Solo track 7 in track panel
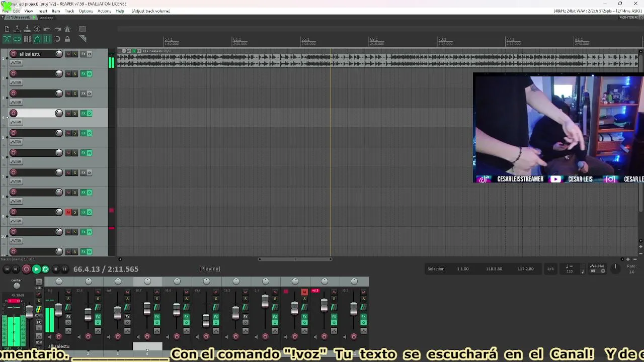This screenshot has height=362, width=644. (x=75, y=172)
